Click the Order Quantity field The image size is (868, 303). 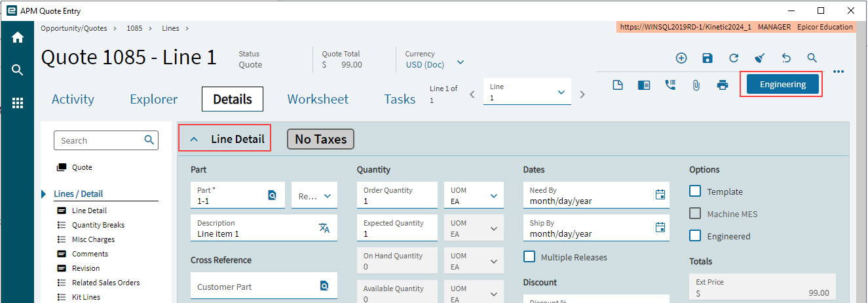point(397,195)
